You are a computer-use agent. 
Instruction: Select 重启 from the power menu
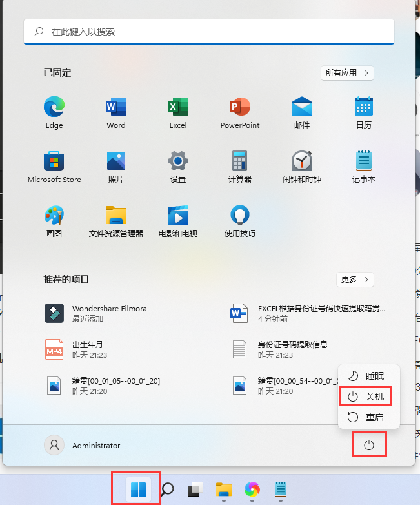pyautogui.click(x=368, y=417)
